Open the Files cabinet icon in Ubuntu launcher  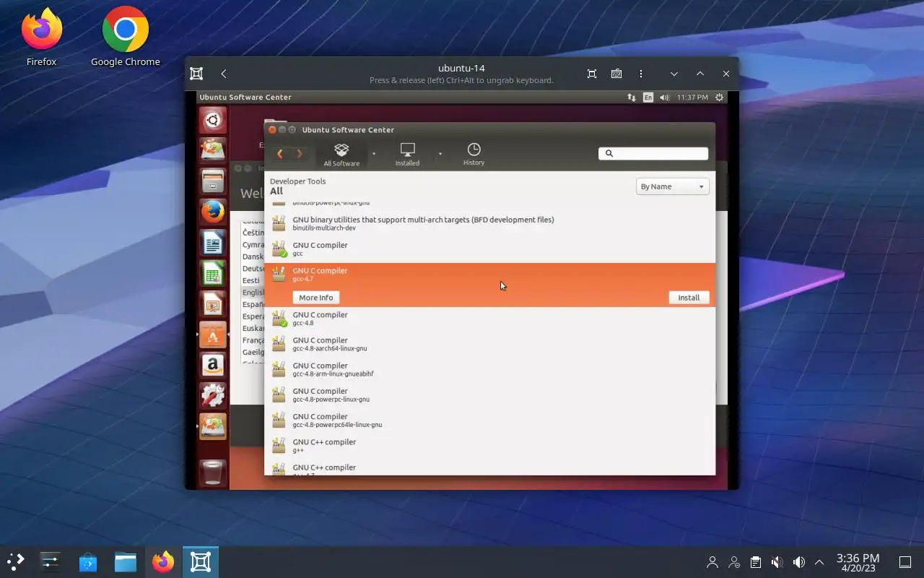coord(212,180)
